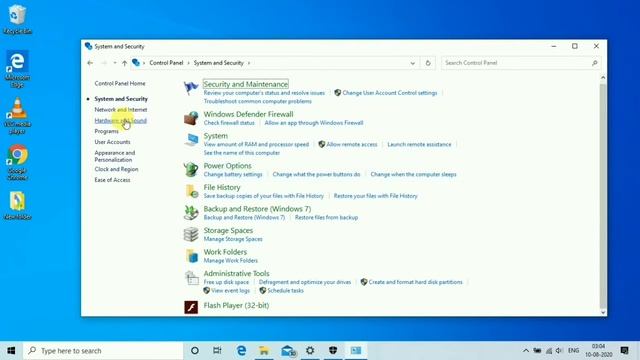The width and height of the screenshot is (640, 360).
Task: Click Check firewall status
Action: tap(229, 123)
